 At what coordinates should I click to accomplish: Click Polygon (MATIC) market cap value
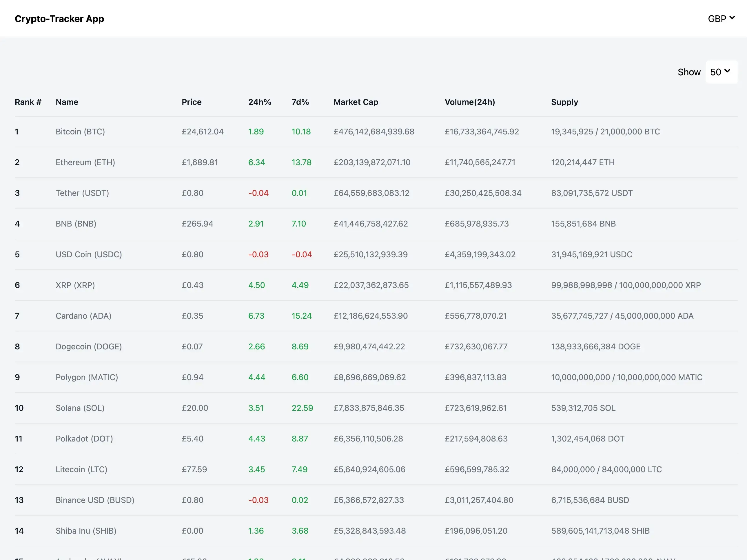pos(369,377)
